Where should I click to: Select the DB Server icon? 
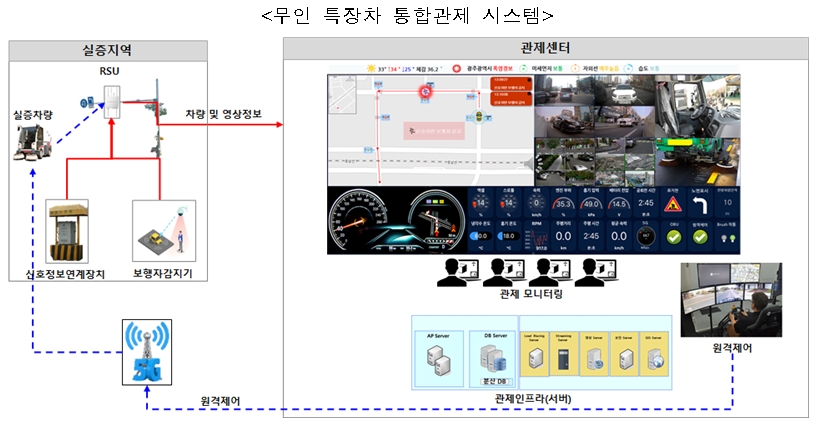point(494,358)
